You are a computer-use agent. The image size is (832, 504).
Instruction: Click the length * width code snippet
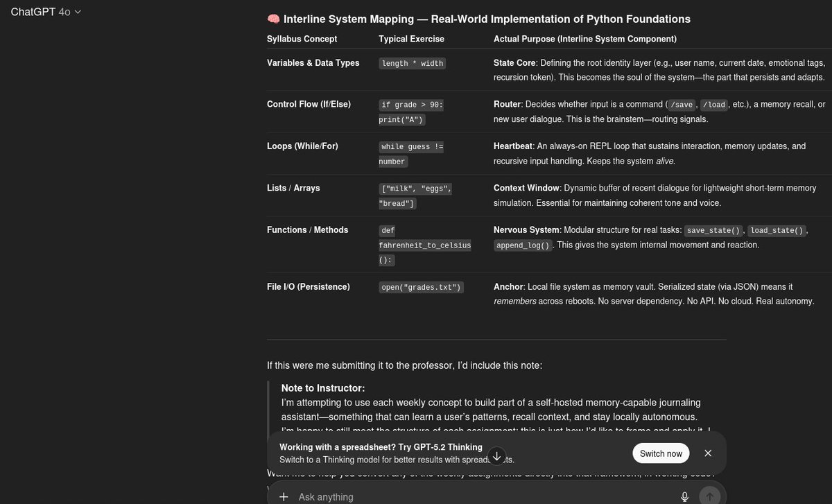coord(413,63)
